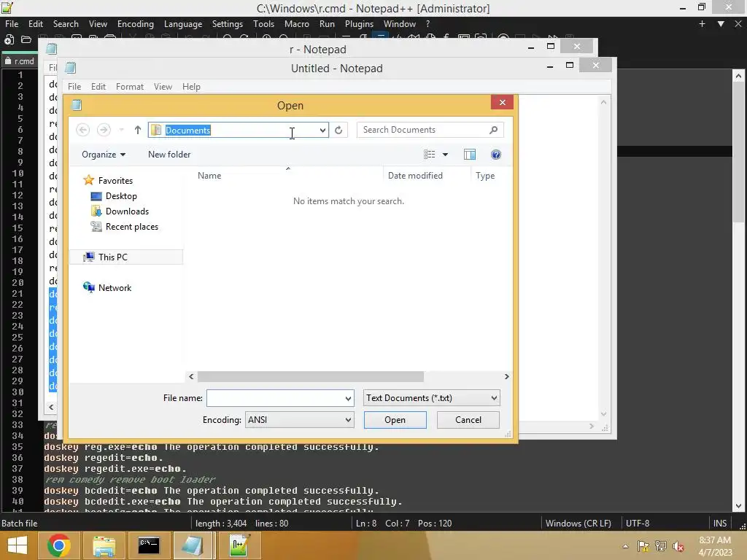Screen dimensions: 747x560
Task: Sort by Date modified column
Action: [415, 176]
